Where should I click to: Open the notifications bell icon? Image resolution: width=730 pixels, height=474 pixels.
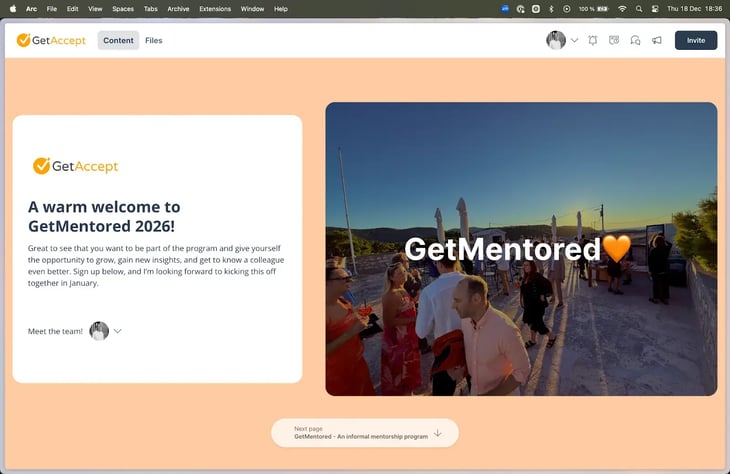(593, 41)
